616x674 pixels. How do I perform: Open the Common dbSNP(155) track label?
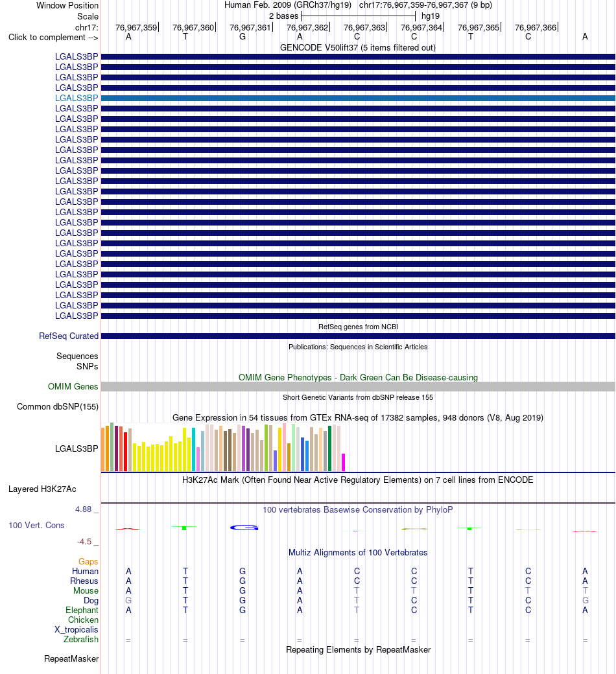pos(58,406)
